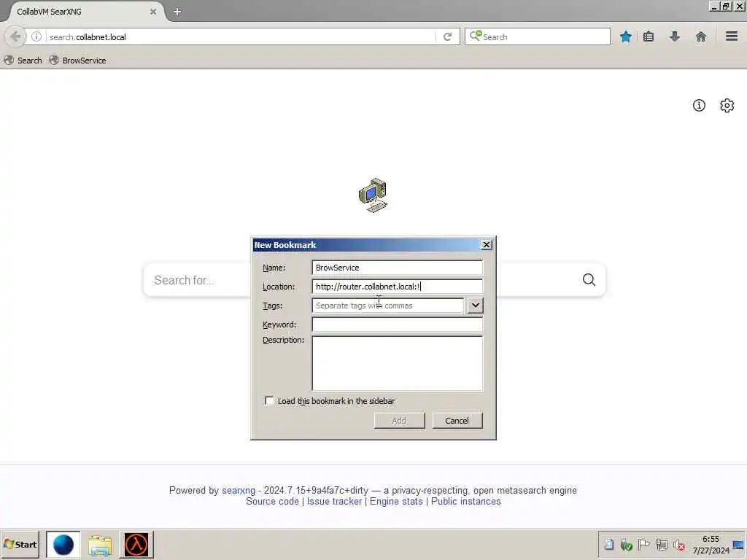Click the Name field in New Bookmark
747x560 pixels.
coord(397,268)
